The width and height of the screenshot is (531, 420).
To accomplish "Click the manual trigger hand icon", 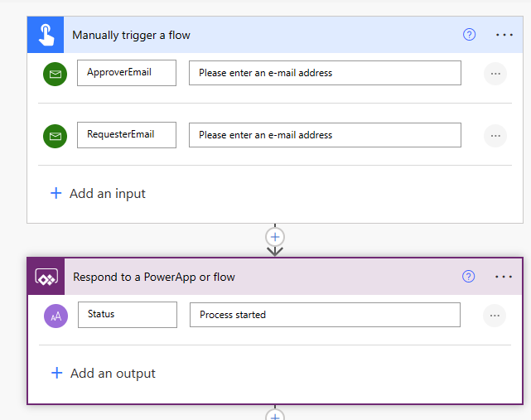I will pyautogui.click(x=46, y=35).
